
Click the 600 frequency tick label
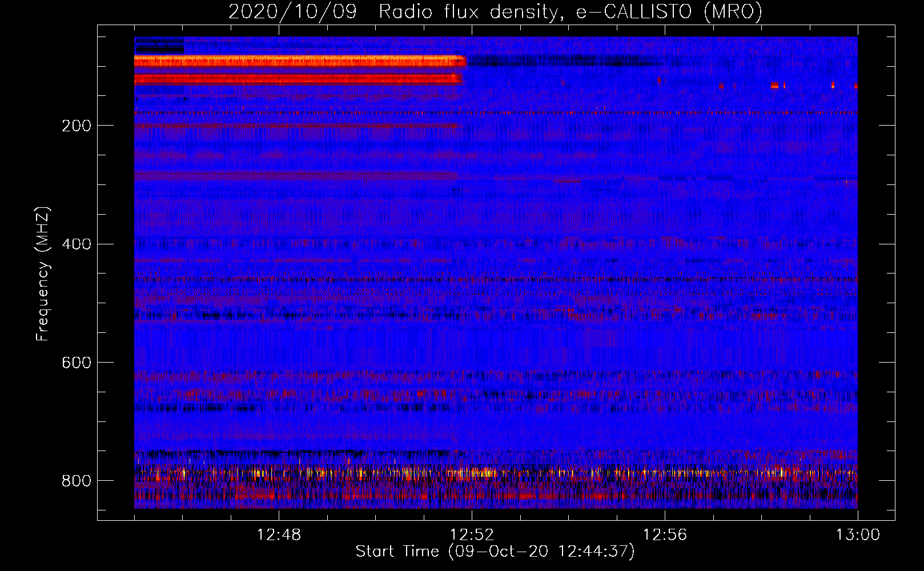coord(76,363)
